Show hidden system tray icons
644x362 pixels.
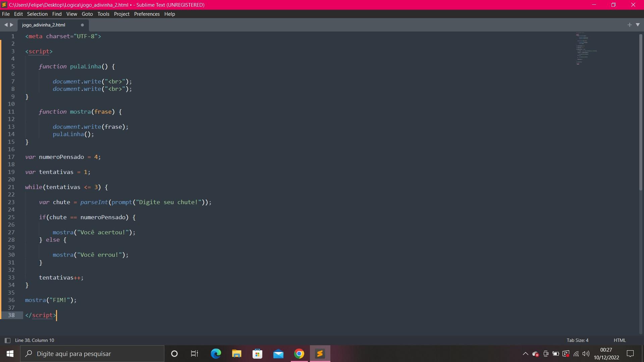[x=525, y=354]
